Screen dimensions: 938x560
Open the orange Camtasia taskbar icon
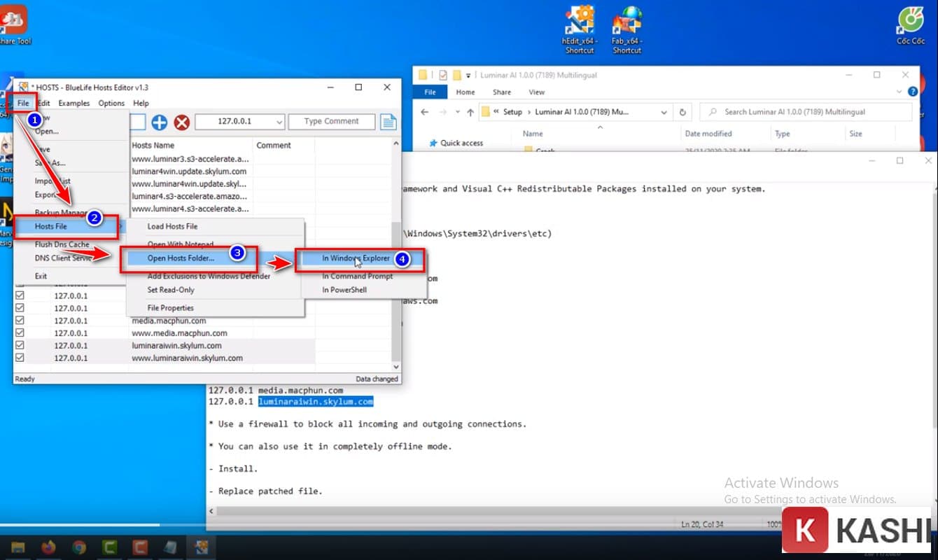tap(140, 547)
